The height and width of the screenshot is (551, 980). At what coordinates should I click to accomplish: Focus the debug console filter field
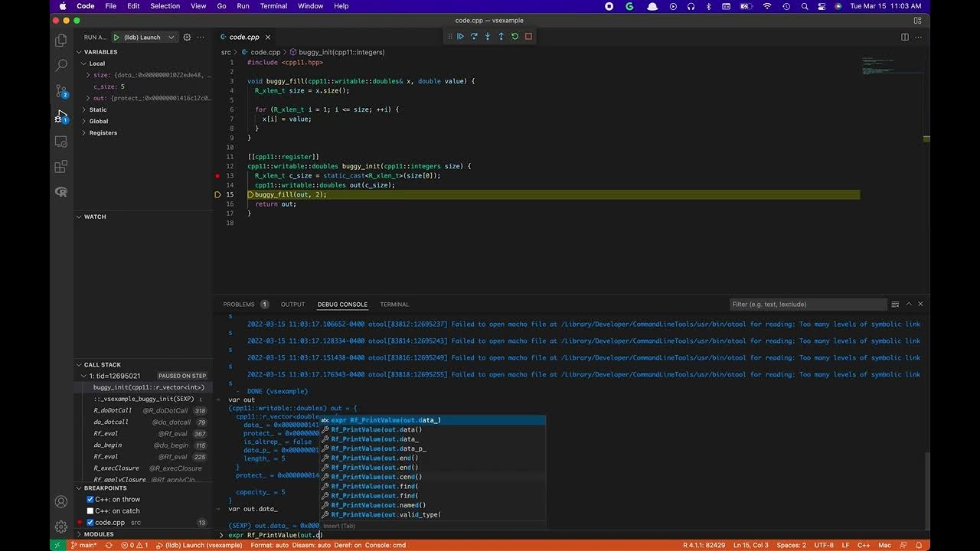807,304
